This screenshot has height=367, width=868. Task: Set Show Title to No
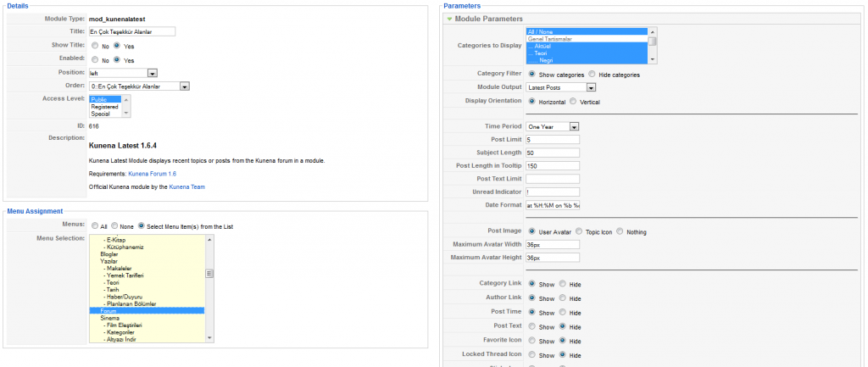[95, 46]
